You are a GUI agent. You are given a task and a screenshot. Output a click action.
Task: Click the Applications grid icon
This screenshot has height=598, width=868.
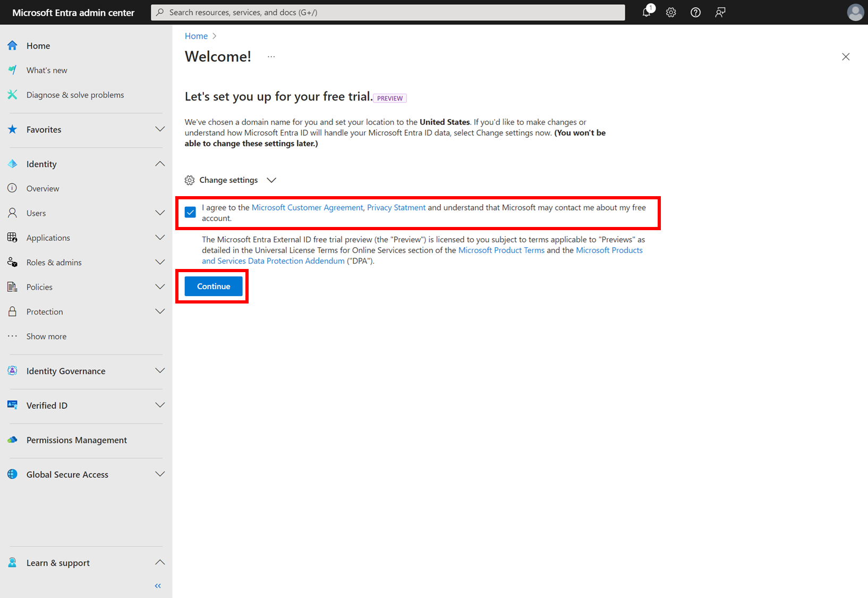pos(12,238)
